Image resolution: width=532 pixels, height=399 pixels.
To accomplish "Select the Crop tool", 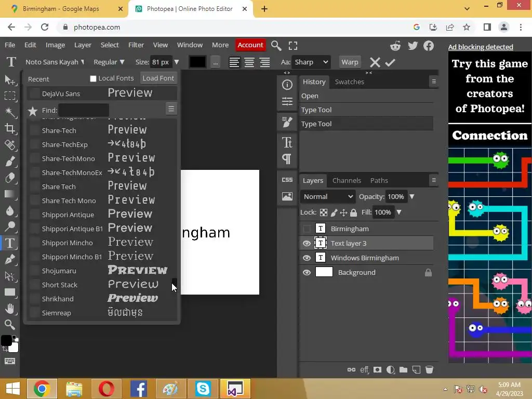I will [10, 128].
